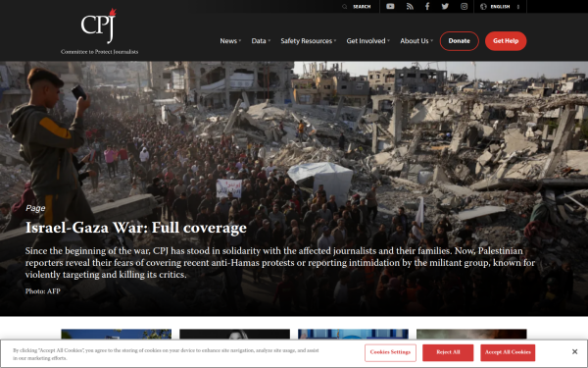Viewport: 588px width, 368px height.
Task: Visit CPJ Facebook page icon
Action: [427, 7]
